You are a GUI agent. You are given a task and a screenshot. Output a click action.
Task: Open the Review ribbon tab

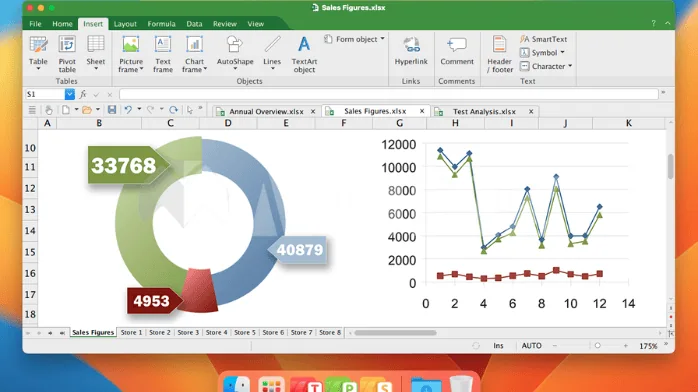[x=225, y=24]
